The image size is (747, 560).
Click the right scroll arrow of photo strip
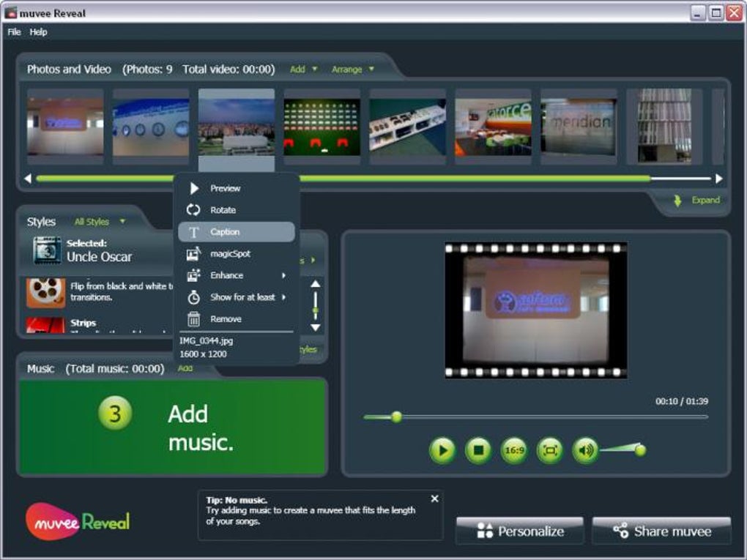(x=719, y=179)
